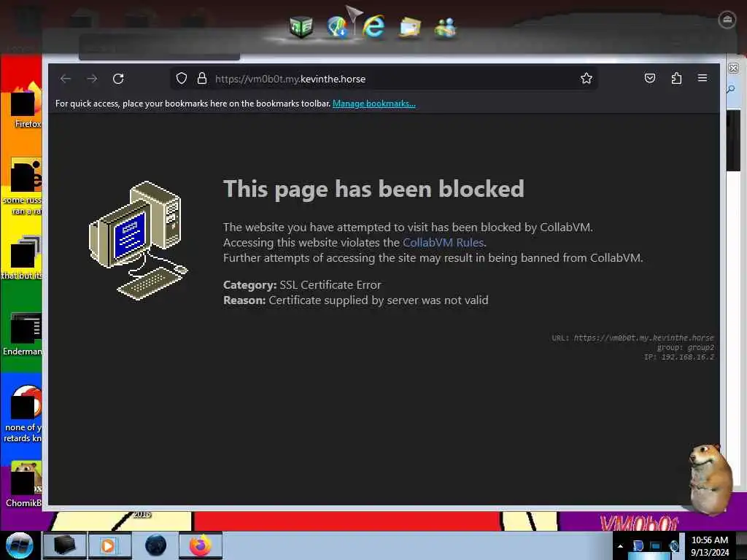Save page to Pocket icon
The image size is (747, 560).
click(x=650, y=78)
